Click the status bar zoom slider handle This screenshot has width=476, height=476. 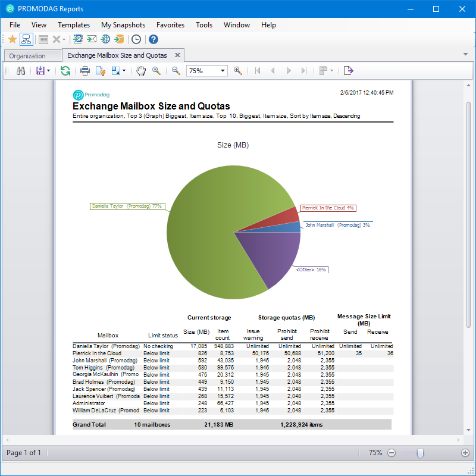pyautogui.click(x=420, y=453)
